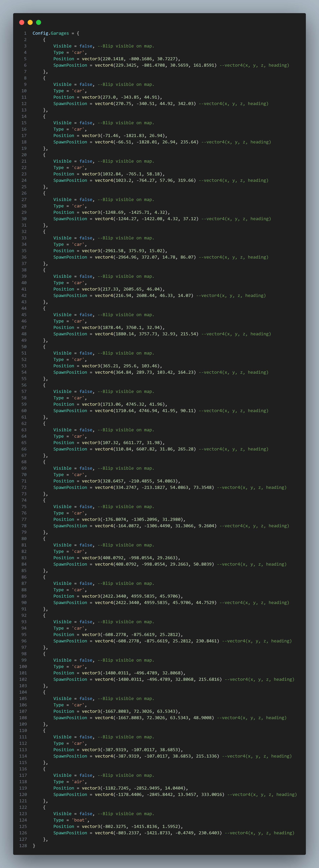The image size is (319, 868).
Task: Click the green maximize dot
Action: point(38,22)
